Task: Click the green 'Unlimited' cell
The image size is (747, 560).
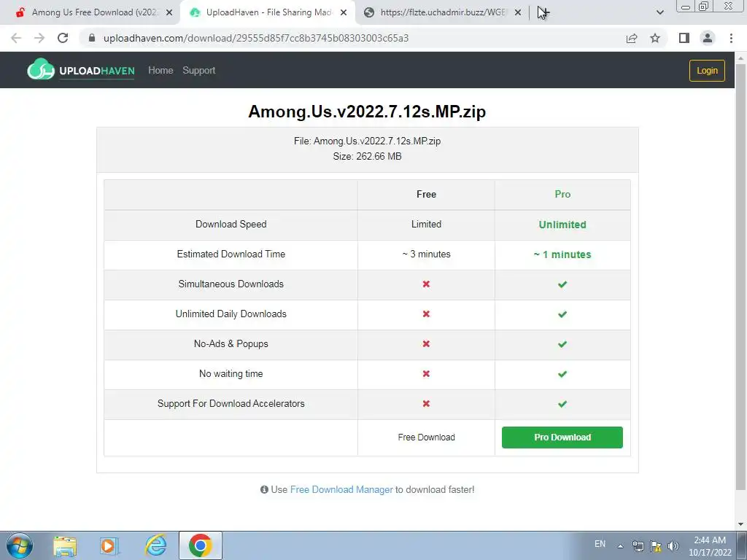Action: click(x=562, y=225)
